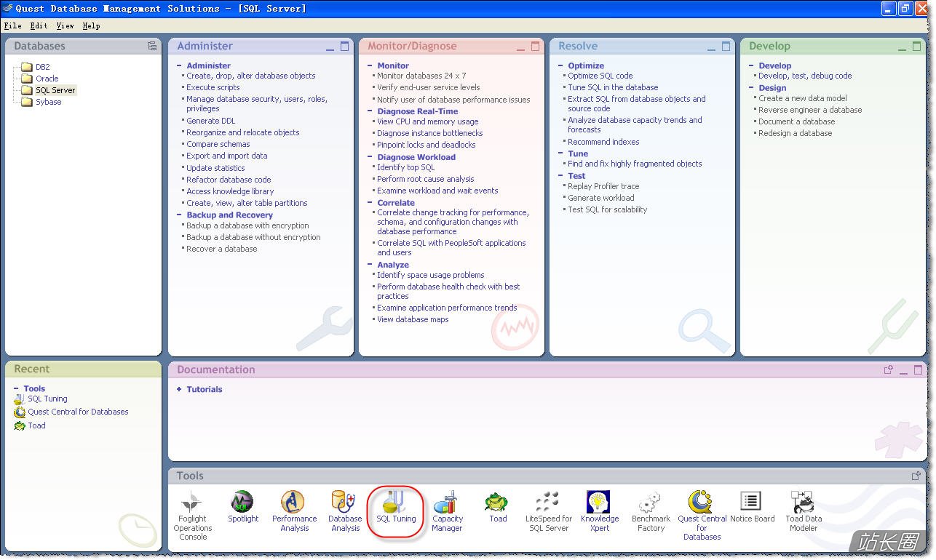Click Monitor databases 24 x 7 link
The height and width of the screenshot is (560, 936).
(421, 76)
